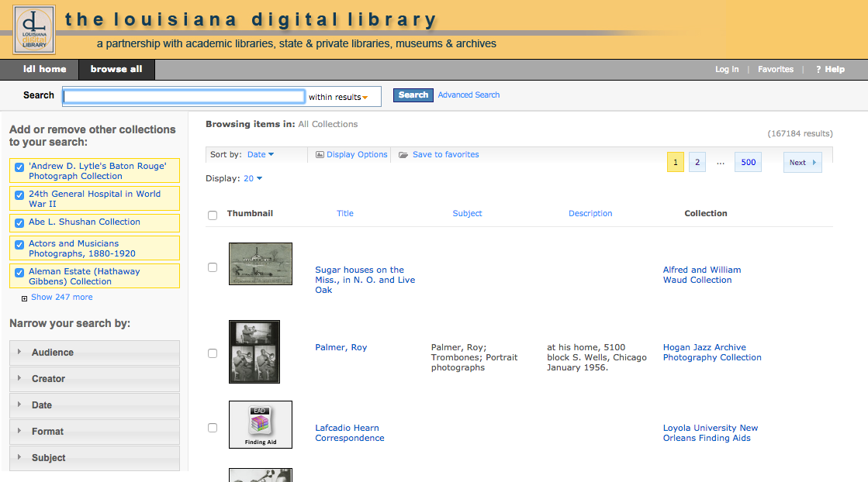Open 'Sugar houses on the Miss.' title link
868x482 pixels.
365,280
